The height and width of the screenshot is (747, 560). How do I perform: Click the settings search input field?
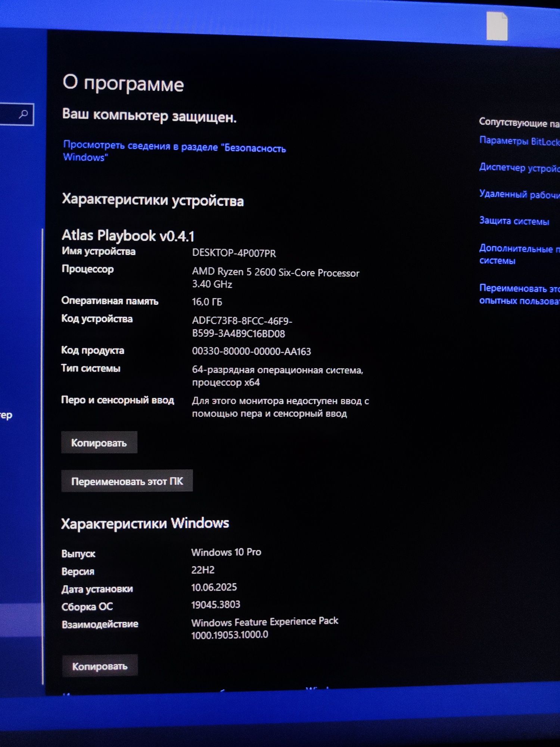16,114
